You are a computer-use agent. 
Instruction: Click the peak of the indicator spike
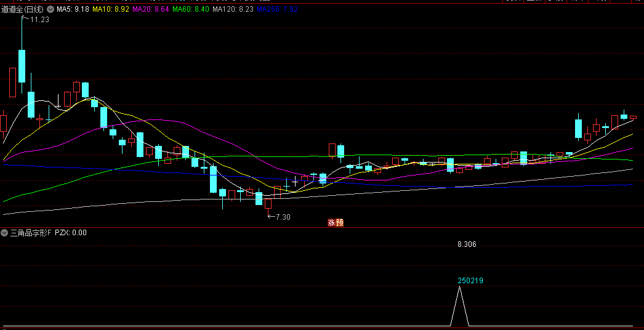(459, 288)
